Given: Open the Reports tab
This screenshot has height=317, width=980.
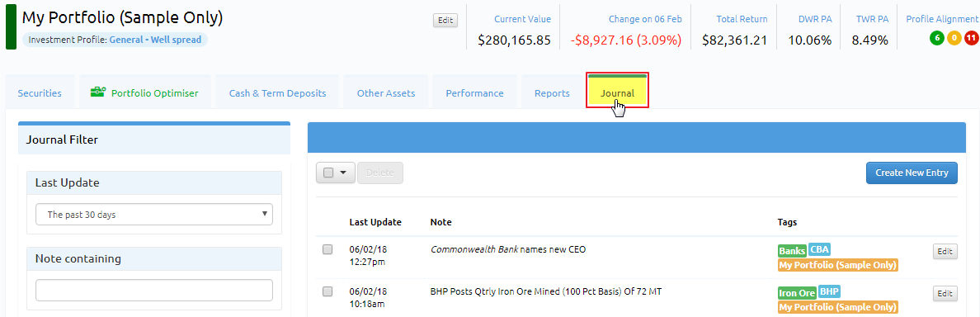Looking at the screenshot, I should (552, 93).
